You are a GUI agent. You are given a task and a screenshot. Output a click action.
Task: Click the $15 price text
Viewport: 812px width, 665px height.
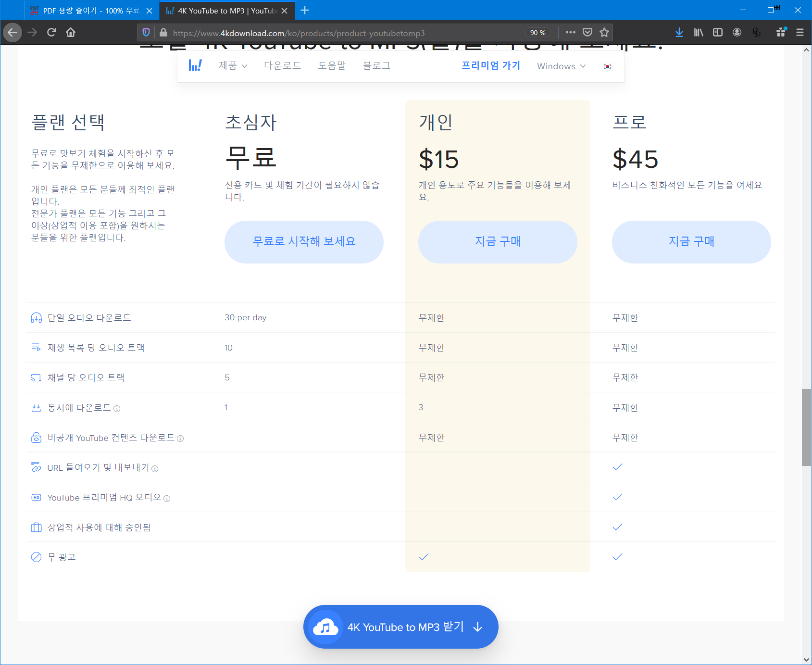(438, 159)
